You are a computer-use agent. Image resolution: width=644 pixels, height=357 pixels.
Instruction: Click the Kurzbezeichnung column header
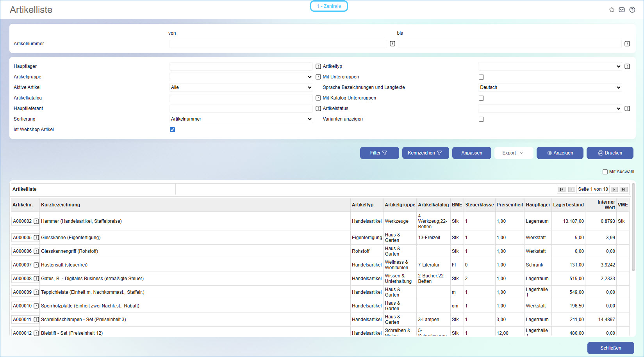[61, 205]
